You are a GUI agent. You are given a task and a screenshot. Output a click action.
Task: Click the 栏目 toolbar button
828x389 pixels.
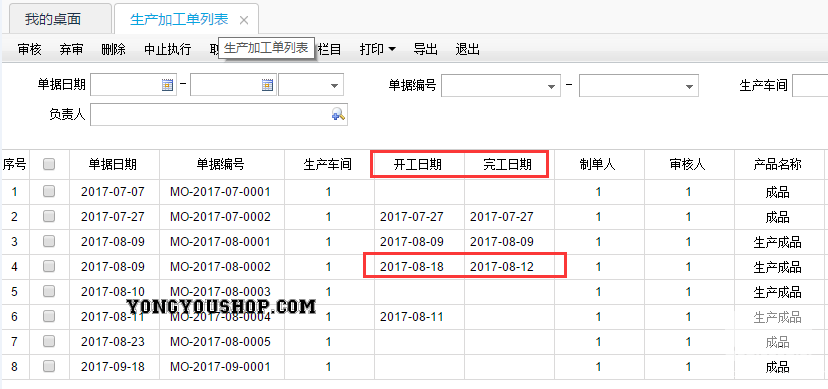point(330,50)
